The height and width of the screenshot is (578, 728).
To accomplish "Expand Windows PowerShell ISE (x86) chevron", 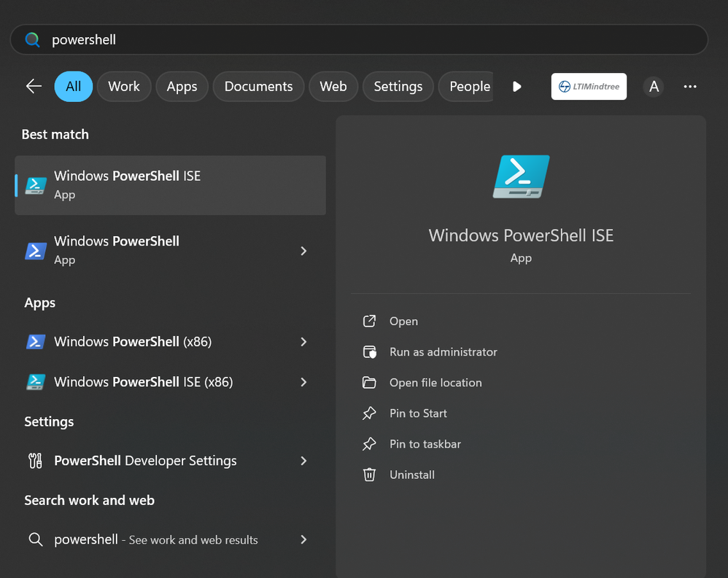I will [303, 382].
